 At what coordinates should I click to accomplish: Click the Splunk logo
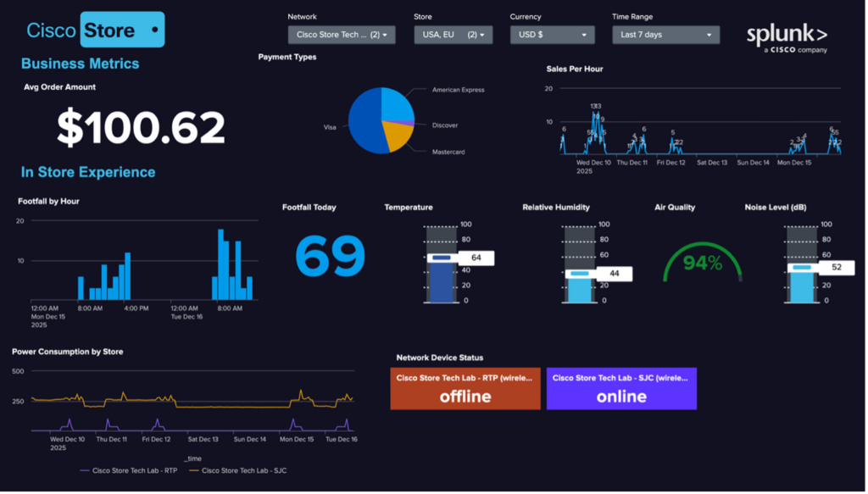[x=787, y=38]
